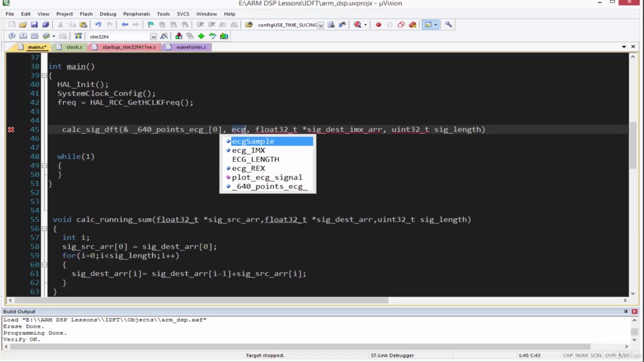Undo the last edit
Viewport: 644px width, 362px height.
pyautogui.click(x=98, y=25)
